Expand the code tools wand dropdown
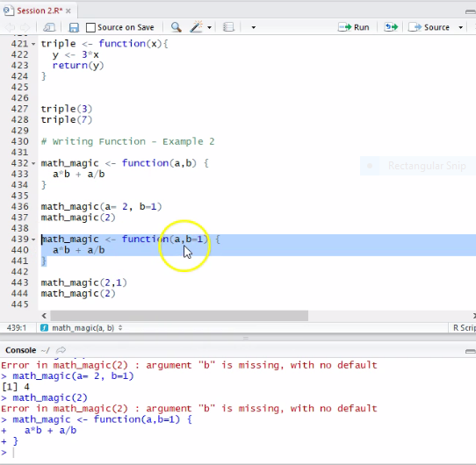The height and width of the screenshot is (465, 476). coord(210,27)
